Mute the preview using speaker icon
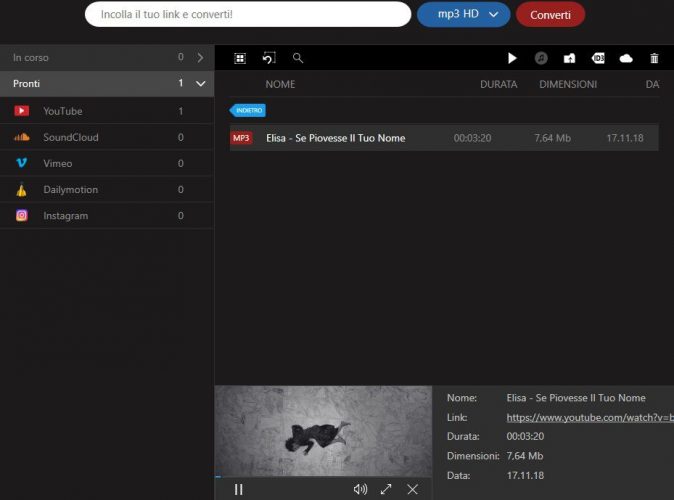This screenshot has width=674, height=500. click(x=360, y=489)
